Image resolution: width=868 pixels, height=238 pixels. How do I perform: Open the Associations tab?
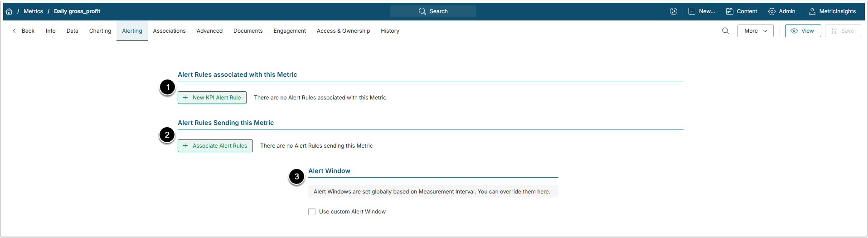pyautogui.click(x=169, y=31)
